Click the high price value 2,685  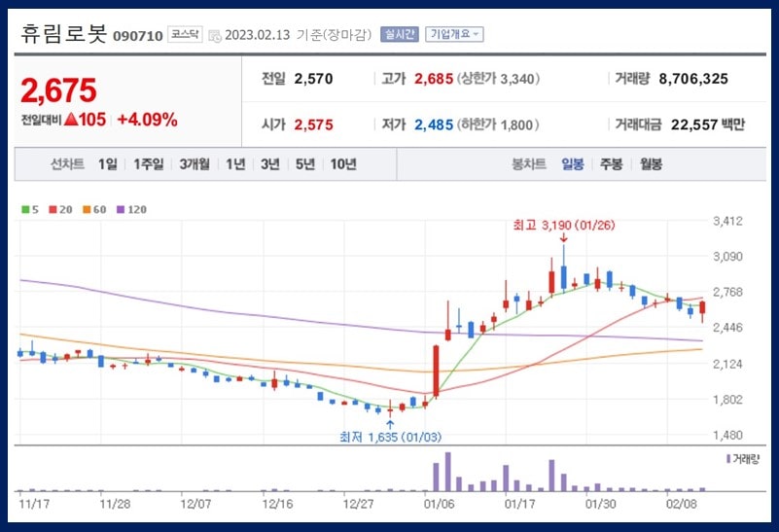[434, 79]
